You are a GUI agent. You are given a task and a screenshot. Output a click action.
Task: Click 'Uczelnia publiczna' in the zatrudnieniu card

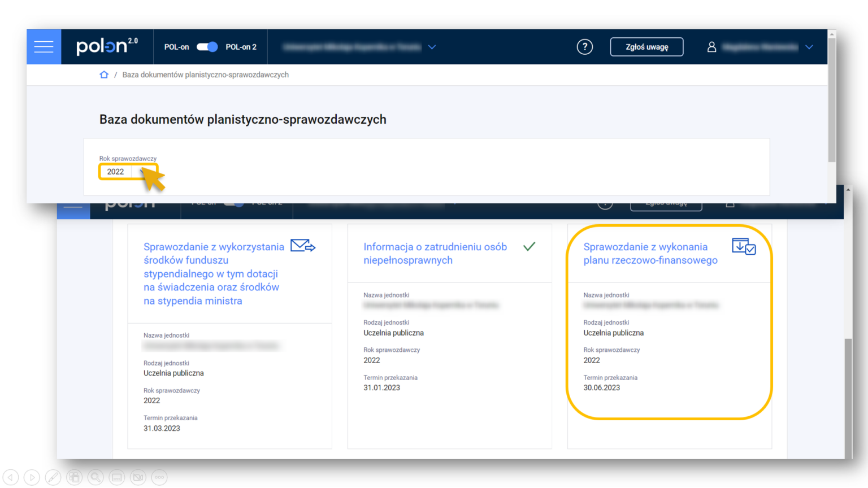(x=393, y=333)
